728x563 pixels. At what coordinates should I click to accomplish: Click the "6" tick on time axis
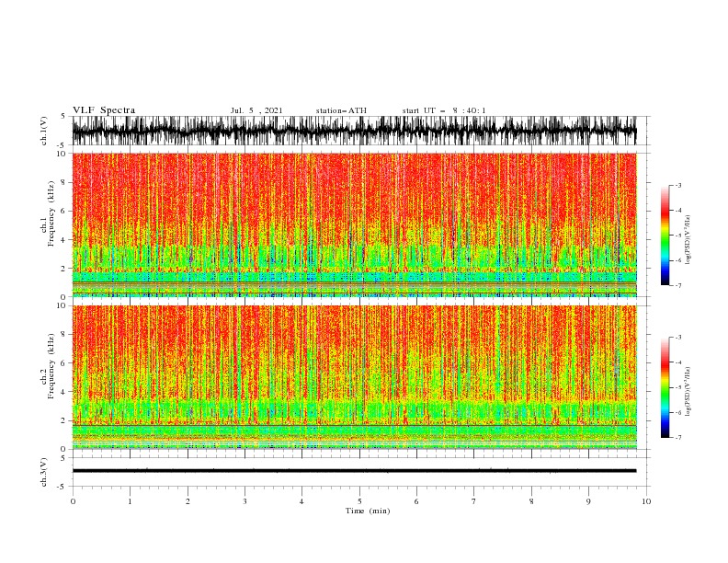pyautogui.click(x=416, y=501)
